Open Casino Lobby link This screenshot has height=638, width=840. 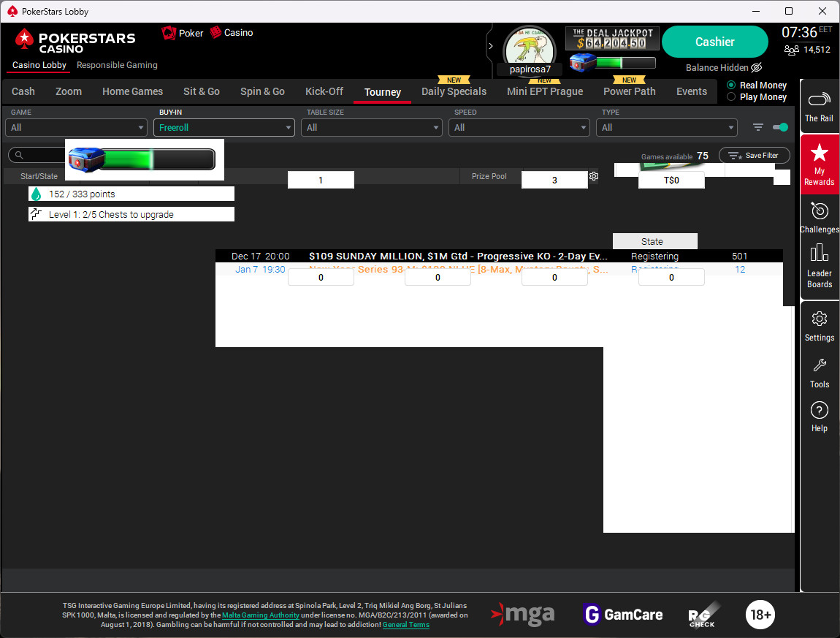click(39, 65)
